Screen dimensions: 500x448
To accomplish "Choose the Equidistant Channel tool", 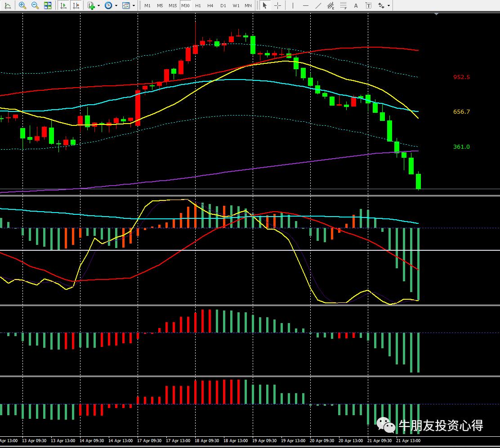I will coord(331,5).
